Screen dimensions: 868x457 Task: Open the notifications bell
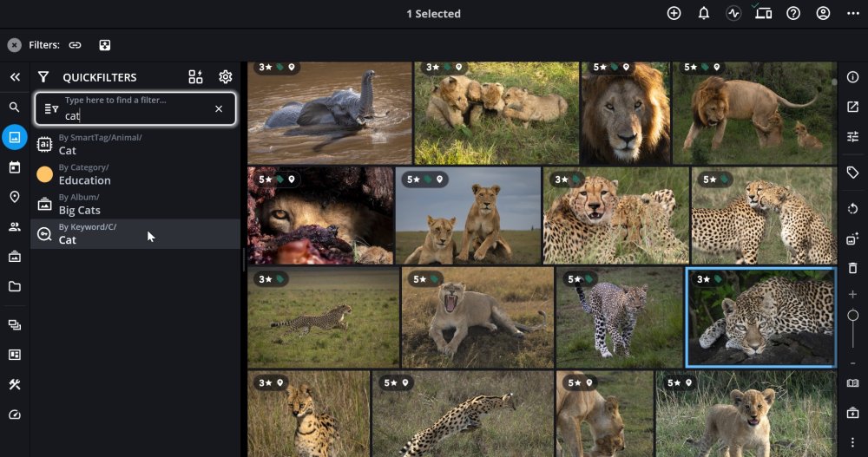click(x=704, y=13)
